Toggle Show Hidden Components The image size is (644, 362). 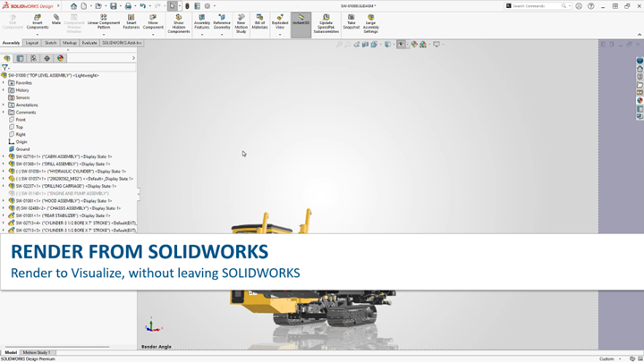pyautogui.click(x=179, y=23)
